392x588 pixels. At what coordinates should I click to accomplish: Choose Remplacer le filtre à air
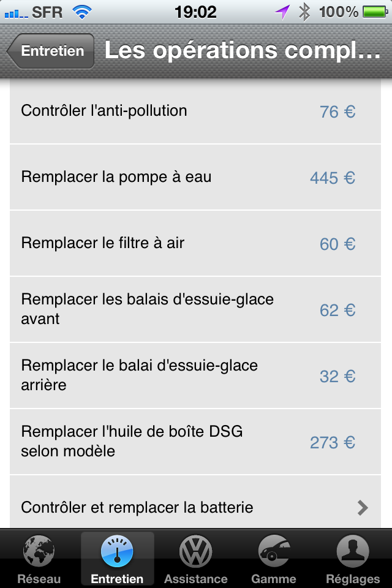(x=195, y=243)
